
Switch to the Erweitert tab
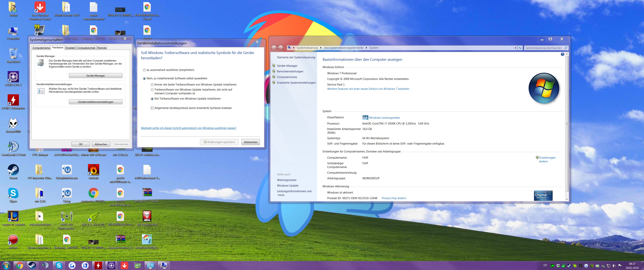click(x=70, y=48)
